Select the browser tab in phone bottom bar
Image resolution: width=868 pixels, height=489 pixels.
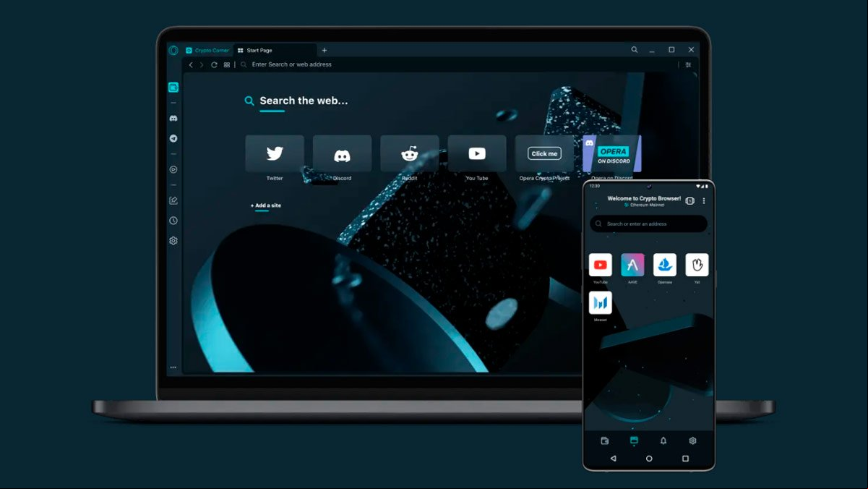pyautogui.click(x=635, y=441)
